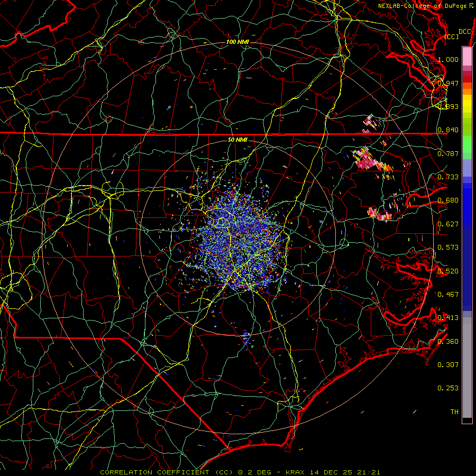Click the 0.467 color scale value
476x476 pixels.
[x=448, y=295]
